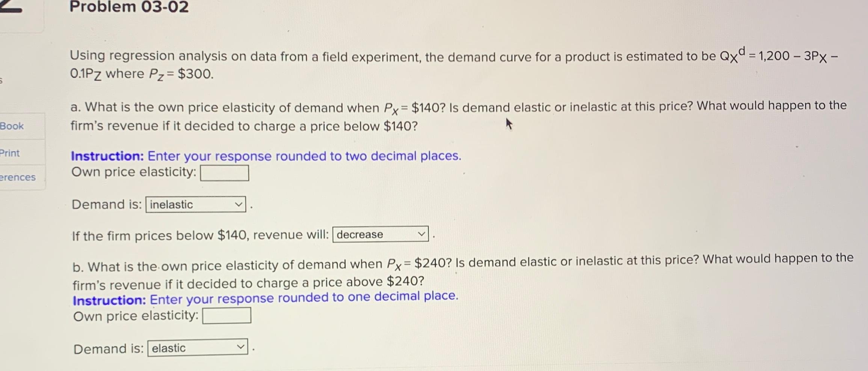Viewport: 868px width, 371px height.
Task: Click the Print option in the sidebar panel
Action: 10,153
